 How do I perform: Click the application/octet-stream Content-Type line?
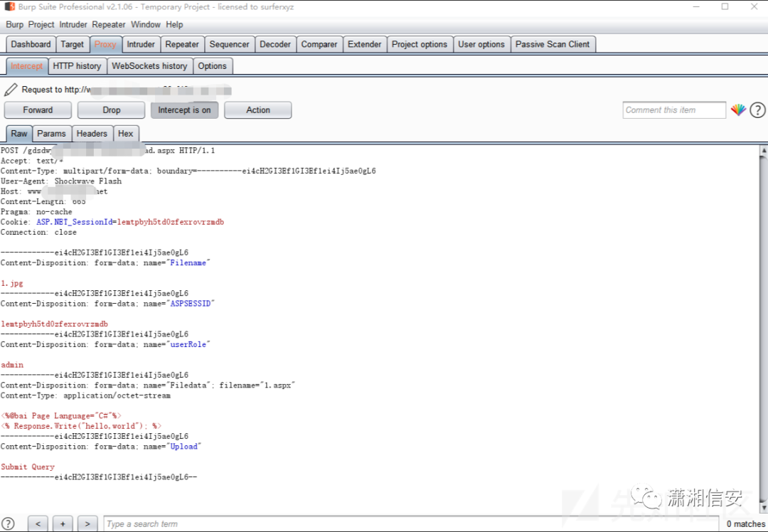pos(86,396)
